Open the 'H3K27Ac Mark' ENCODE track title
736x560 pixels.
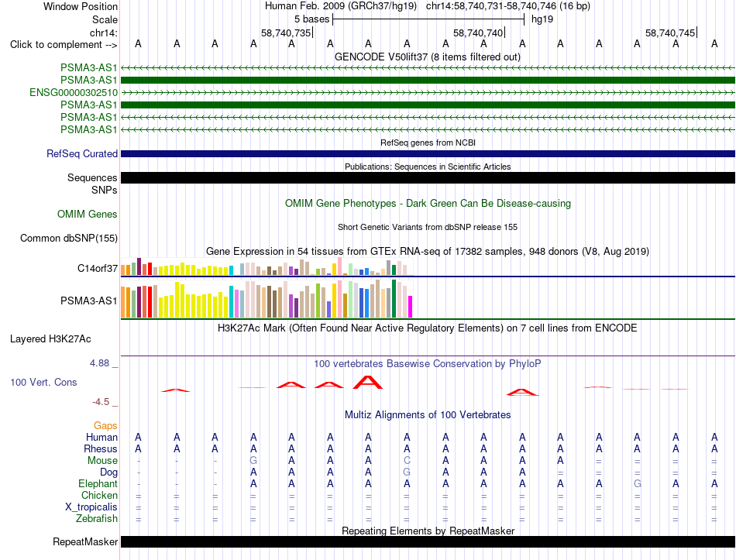tap(428, 328)
